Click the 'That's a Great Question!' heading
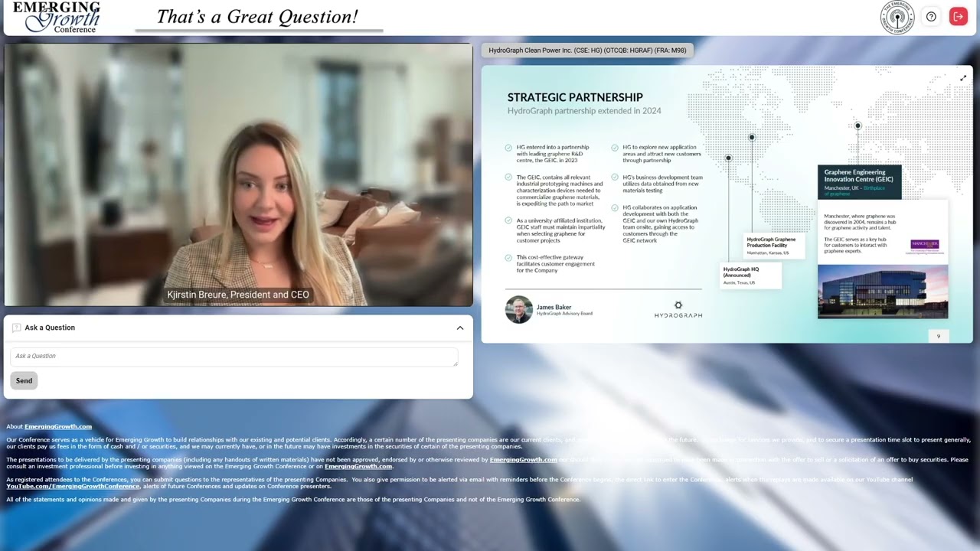The height and width of the screenshot is (551, 980). pyautogui.click(x=257, y=17)
